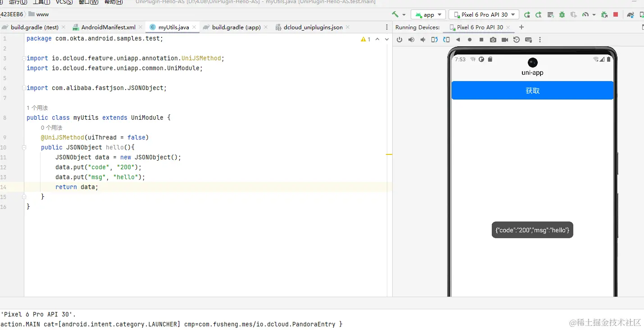Click the uni-app title in emulator
This screenshot has height=330, width=644.
[532, 72]
